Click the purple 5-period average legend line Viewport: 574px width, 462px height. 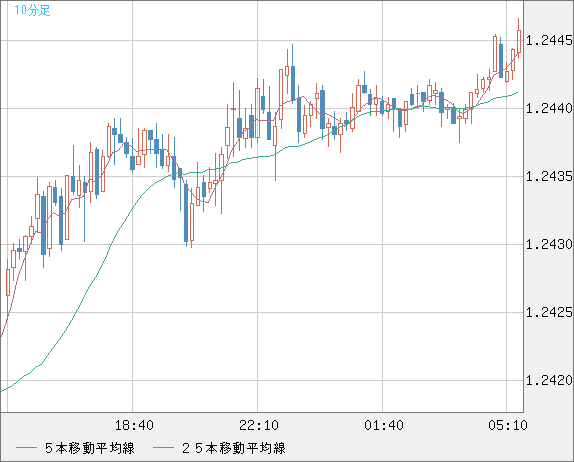26,448
